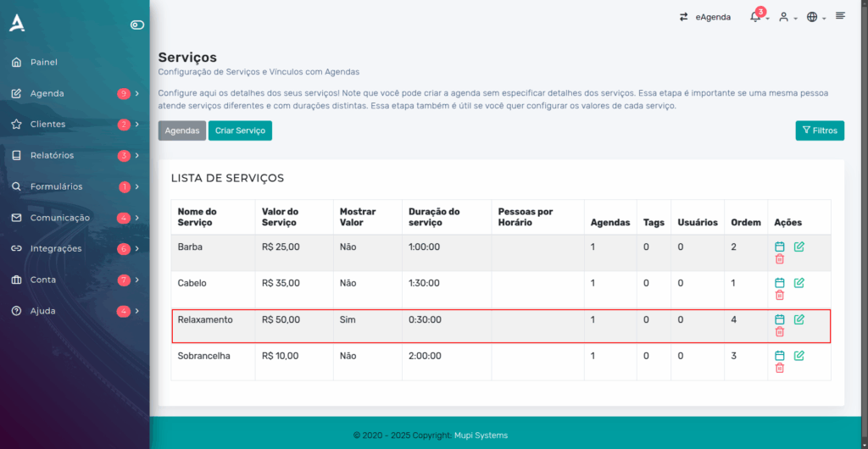The width and height of the screenshot is (868, 449).
Task: Click the calendar icon in Barba row
Action: click(x=780, y=247)
